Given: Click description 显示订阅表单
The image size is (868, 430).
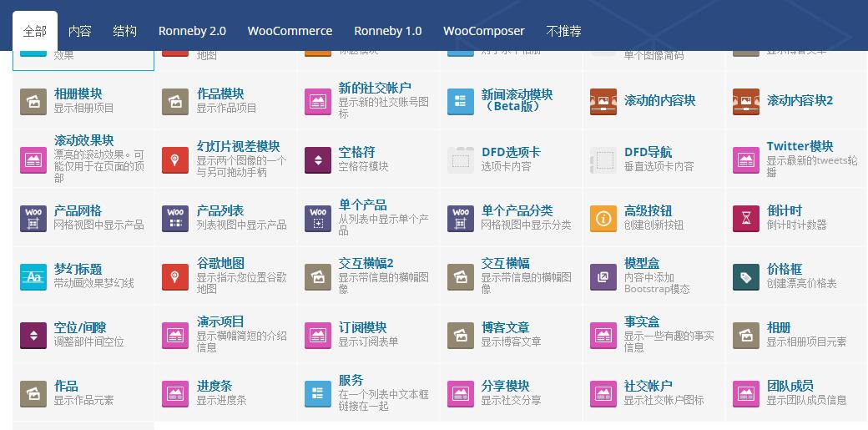Looking at the screenshot, I should [368, 341].
